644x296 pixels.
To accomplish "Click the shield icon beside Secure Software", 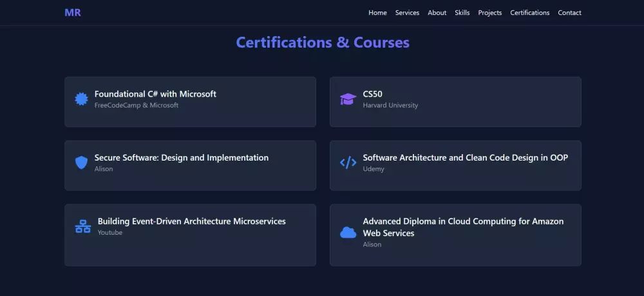I will pyautogui.click(x=81, y=163).
